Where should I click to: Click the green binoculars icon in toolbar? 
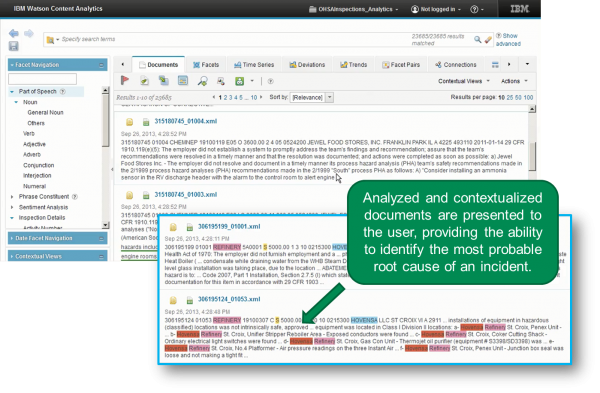click(x=240, y=81)
